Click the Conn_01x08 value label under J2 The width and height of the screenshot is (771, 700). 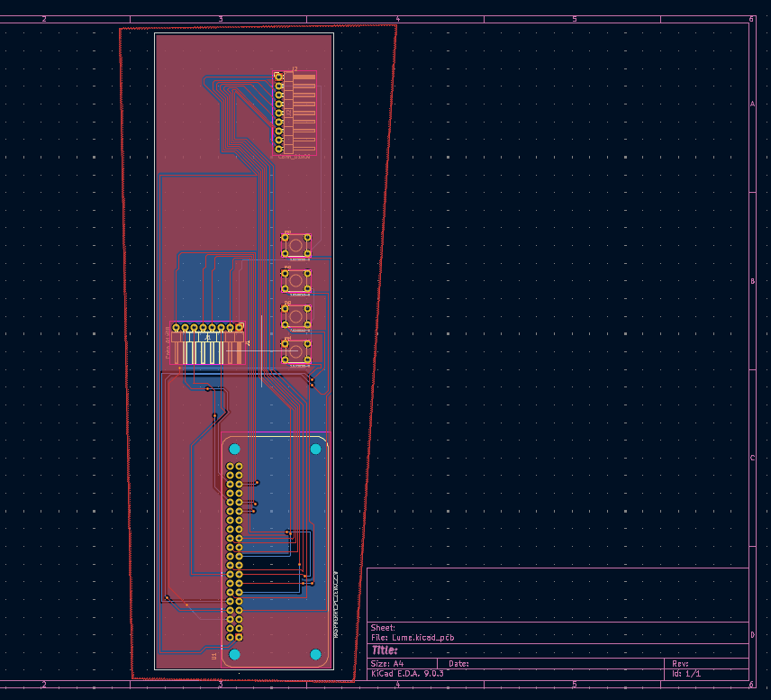click(x=294, y=157)
